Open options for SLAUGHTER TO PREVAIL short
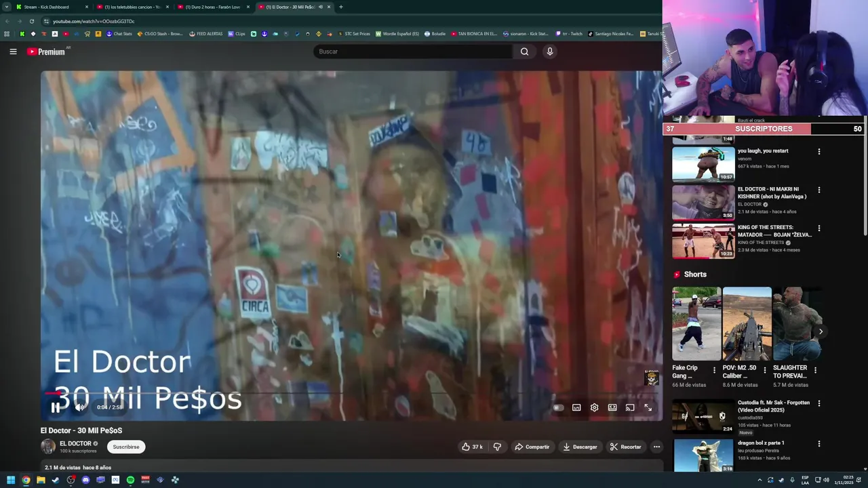This screenshot has height=488, width=868. (815, 370)
